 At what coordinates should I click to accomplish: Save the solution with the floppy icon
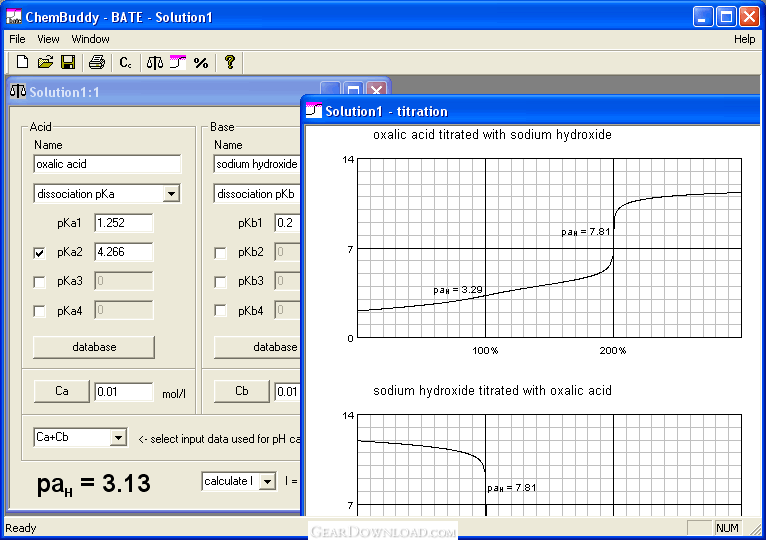pyautogui.click(x=68, y=62)
